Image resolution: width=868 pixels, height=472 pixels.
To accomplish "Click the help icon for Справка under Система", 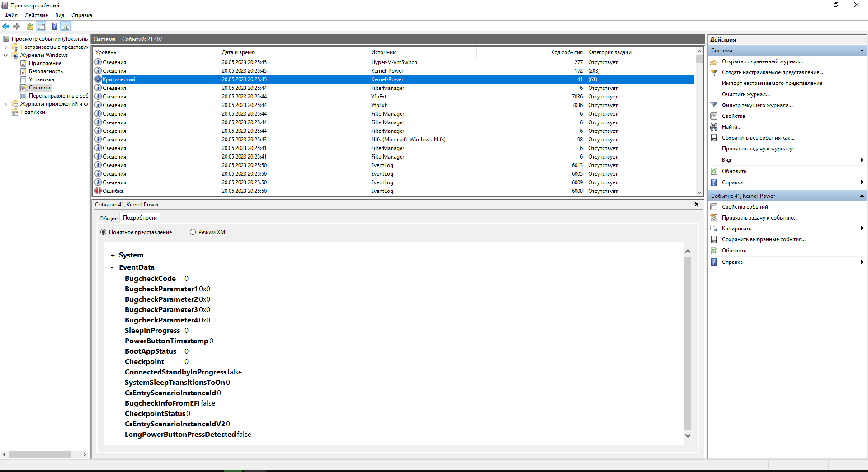I will tap(714, 182).
